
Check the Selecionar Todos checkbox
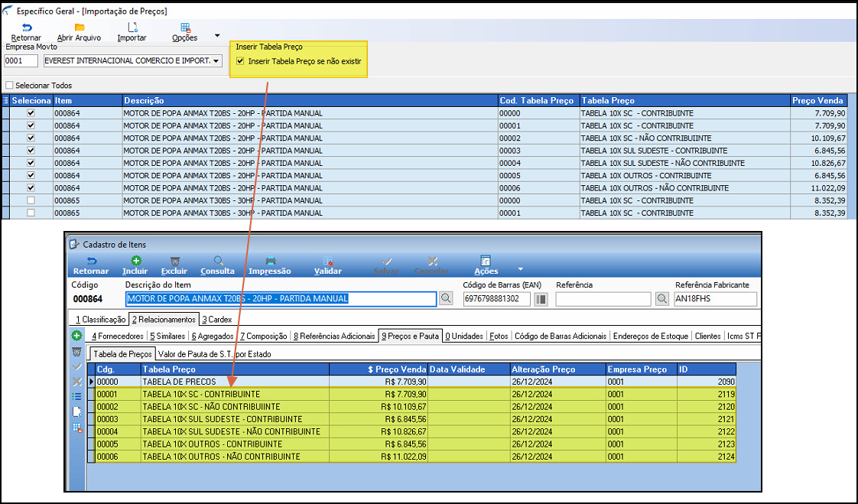tap(9, 86)
